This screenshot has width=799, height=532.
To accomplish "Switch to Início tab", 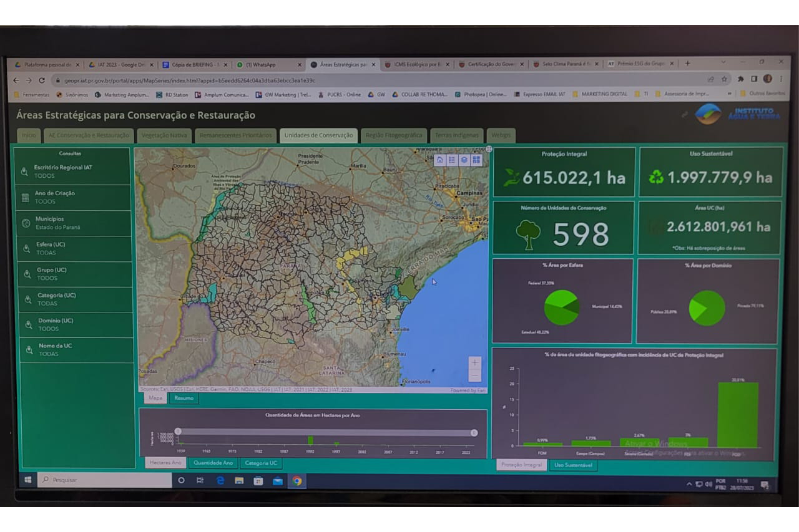I will (29, 135).
